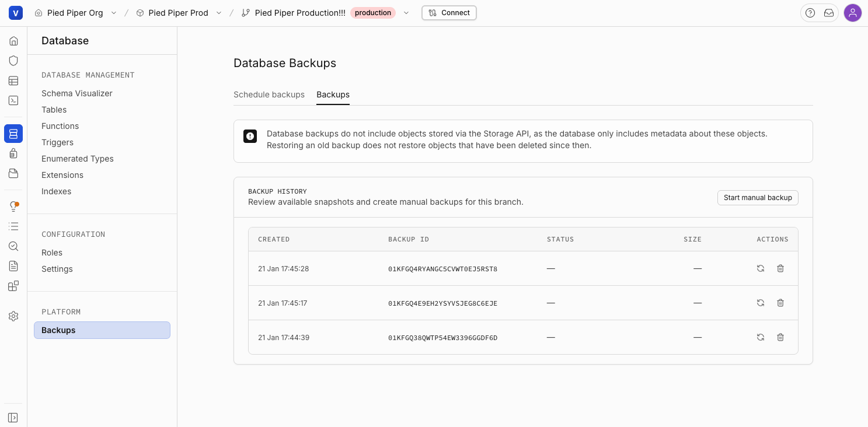The height and width of the screenshot is (427, 868).
Task: Open the SQL terminal sidebar icon
Action: pyautogui.click(x=13, y=100)
